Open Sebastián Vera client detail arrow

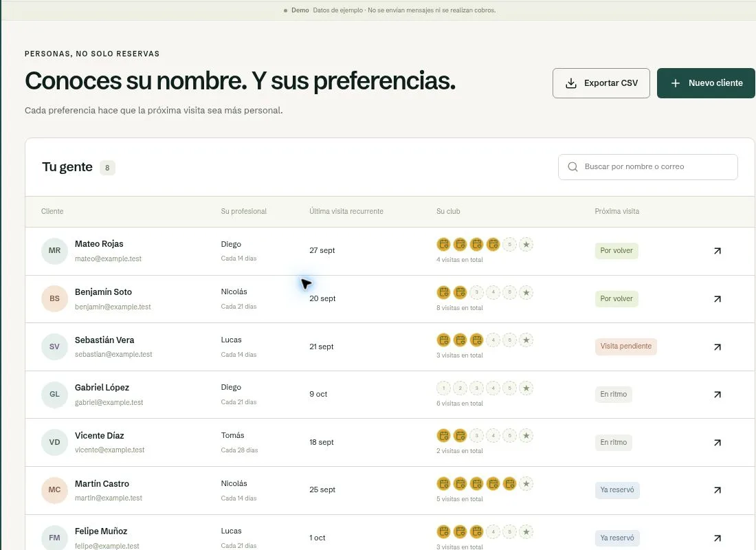click(718, 347)
